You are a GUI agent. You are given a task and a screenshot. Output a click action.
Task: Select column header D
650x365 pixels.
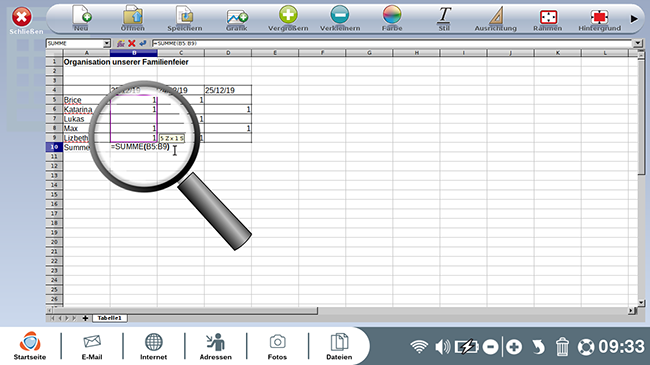[228, 53]
